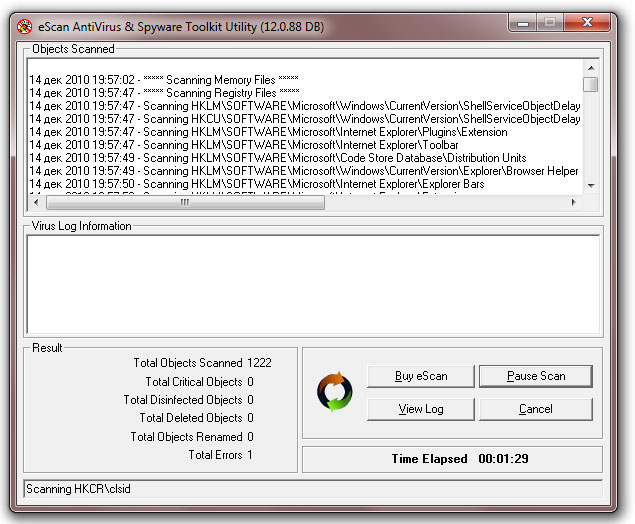Click scroll down arrow in Objects Scanned list
Screen dimensions: 635x524
(x=591, y=185)
